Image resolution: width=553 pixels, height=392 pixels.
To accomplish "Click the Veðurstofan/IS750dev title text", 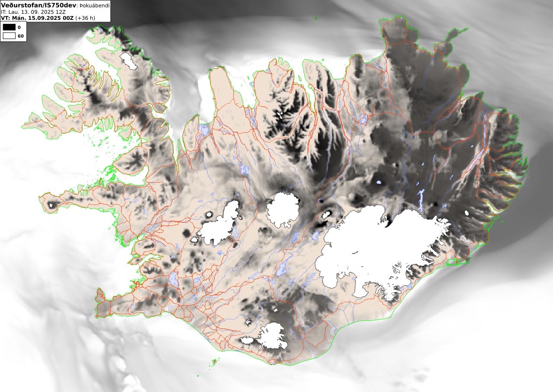I will point(39,5).
